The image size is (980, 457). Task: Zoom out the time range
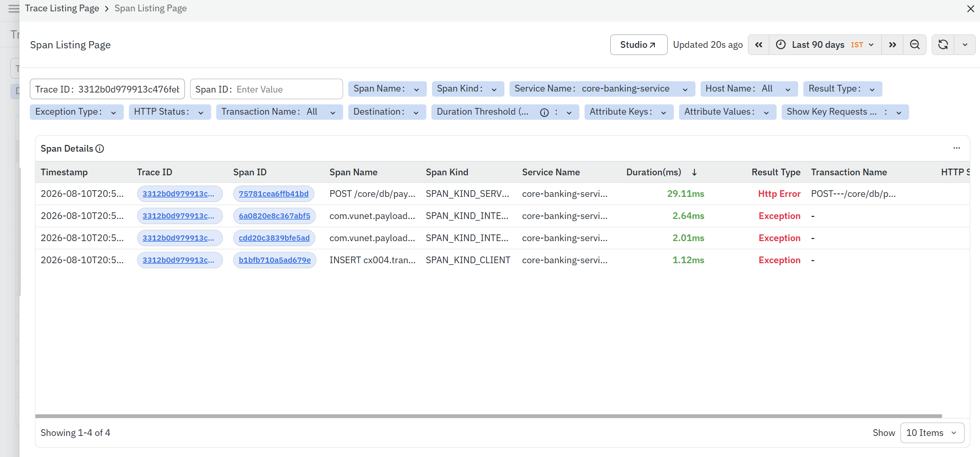[915, 45]
